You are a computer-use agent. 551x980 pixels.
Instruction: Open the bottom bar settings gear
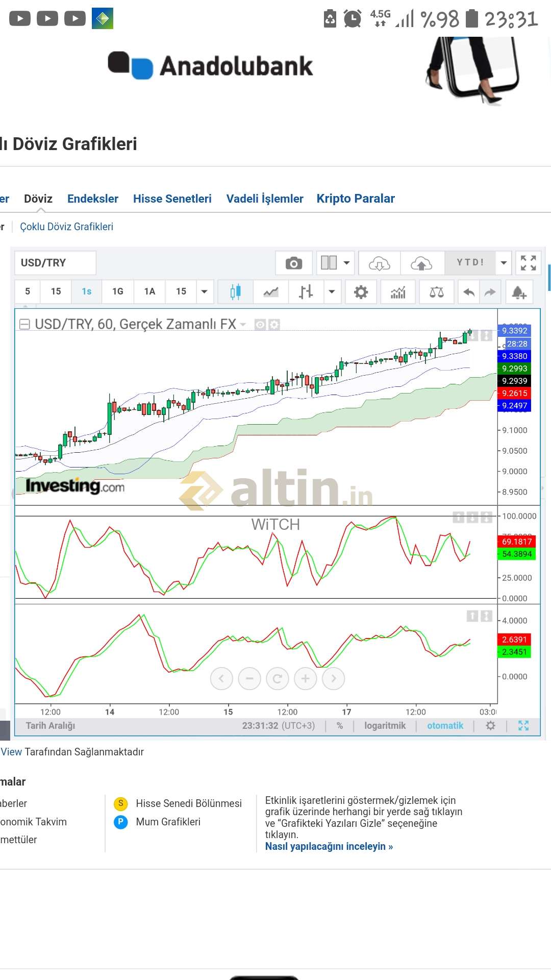pyautogui.click(x=491, y=725)
